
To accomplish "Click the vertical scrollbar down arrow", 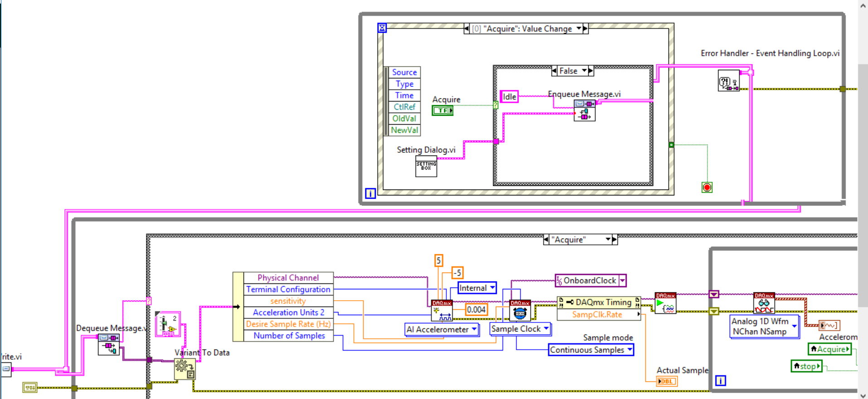I will (863, 394).
